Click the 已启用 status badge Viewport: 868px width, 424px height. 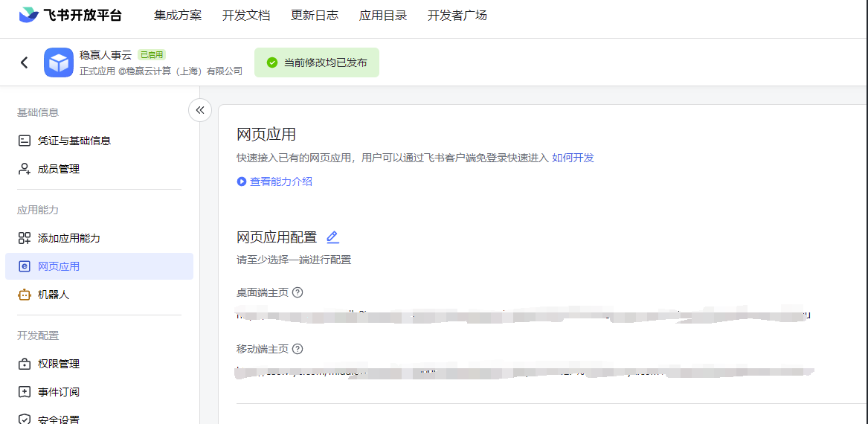coord(152,55)
